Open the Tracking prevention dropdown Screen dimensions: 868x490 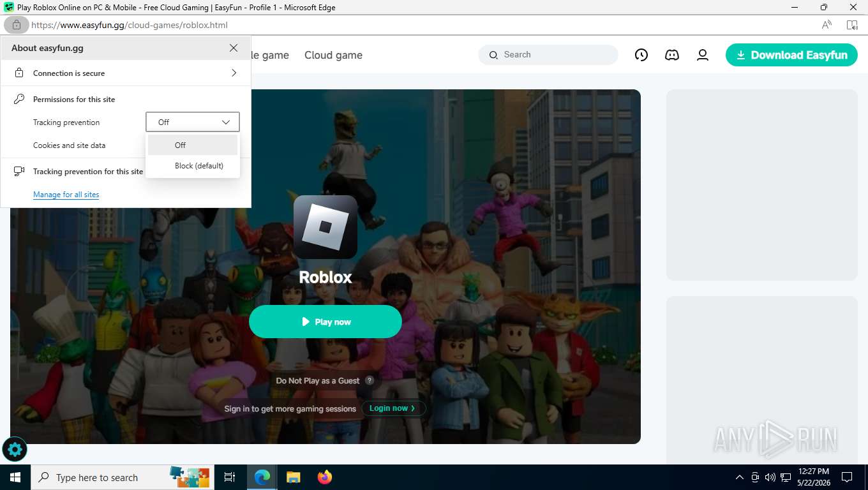[193, 122]
